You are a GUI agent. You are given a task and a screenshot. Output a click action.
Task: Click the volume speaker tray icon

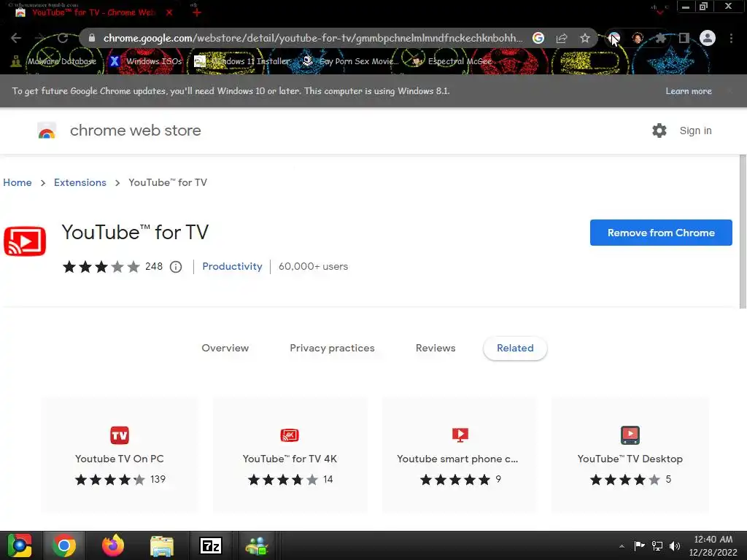click(675, 546)
